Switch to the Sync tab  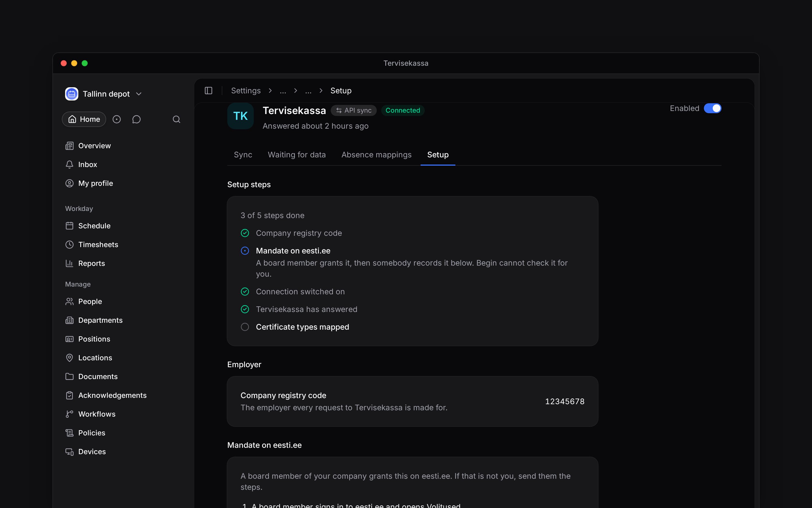pyautogui.click(x=243, y=155)
